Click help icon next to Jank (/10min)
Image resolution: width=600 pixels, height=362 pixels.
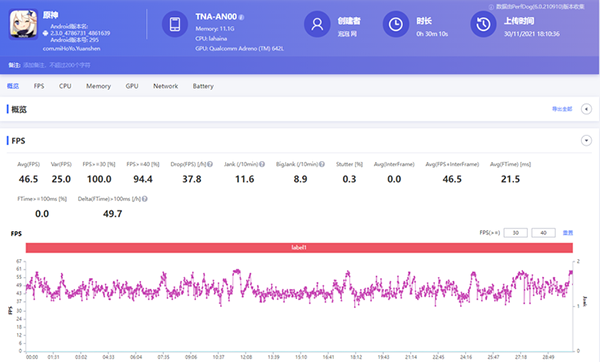[x=262, y=164]
